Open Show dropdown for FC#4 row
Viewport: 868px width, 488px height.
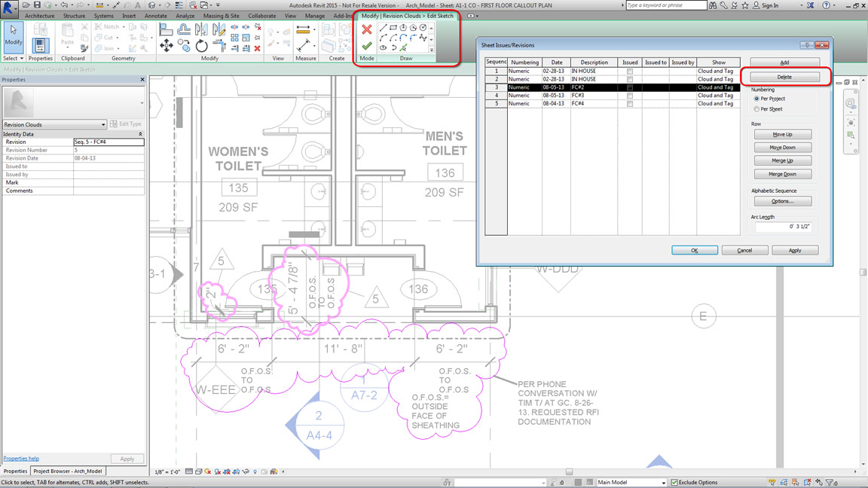(x=719, y=103)
